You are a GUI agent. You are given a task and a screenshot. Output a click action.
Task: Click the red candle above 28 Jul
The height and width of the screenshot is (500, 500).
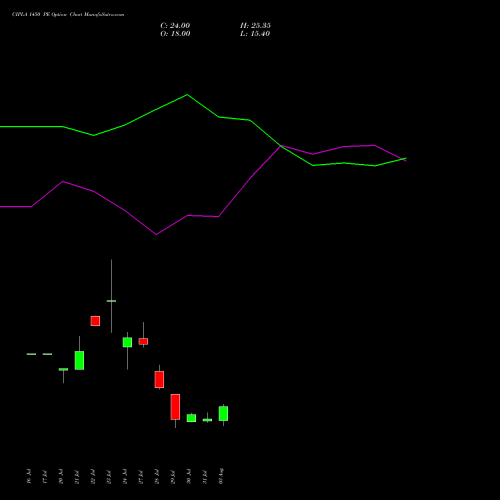(x=159, y=379)
